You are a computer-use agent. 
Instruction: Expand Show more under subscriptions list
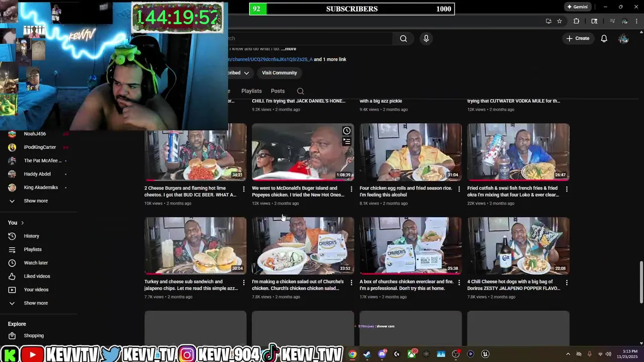click(x=36, y=201)
